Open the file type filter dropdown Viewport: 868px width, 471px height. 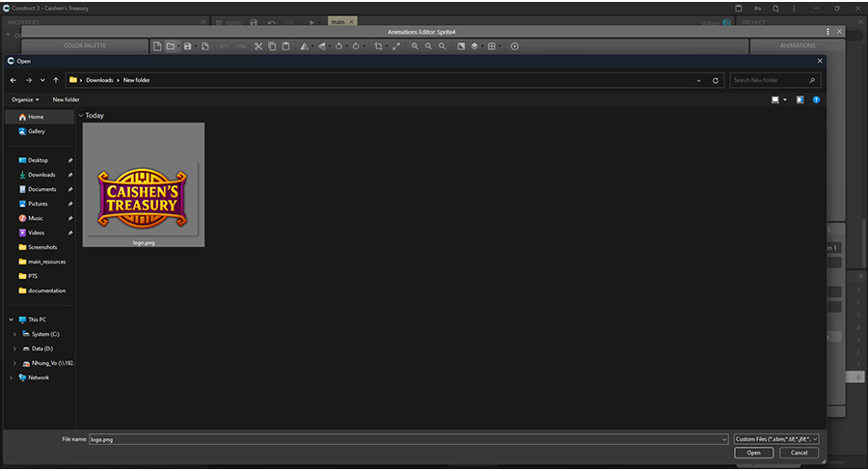pyautogui.click(x=776, y=439)
